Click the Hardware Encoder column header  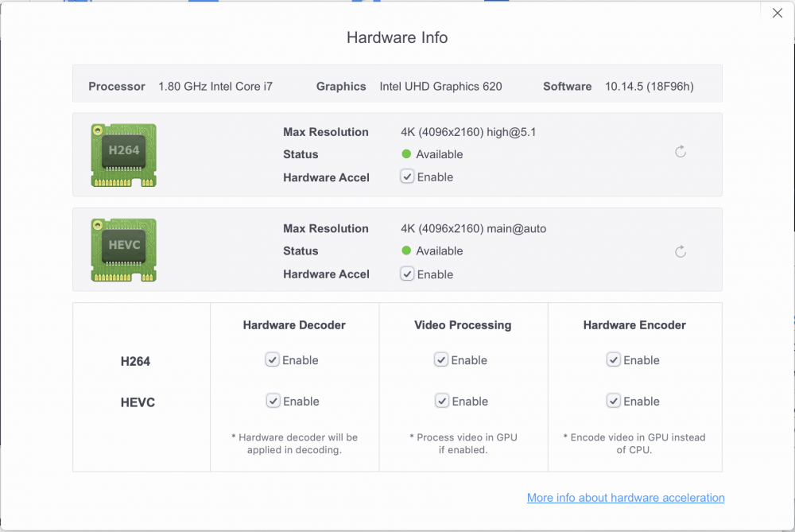tap(634, 325)
